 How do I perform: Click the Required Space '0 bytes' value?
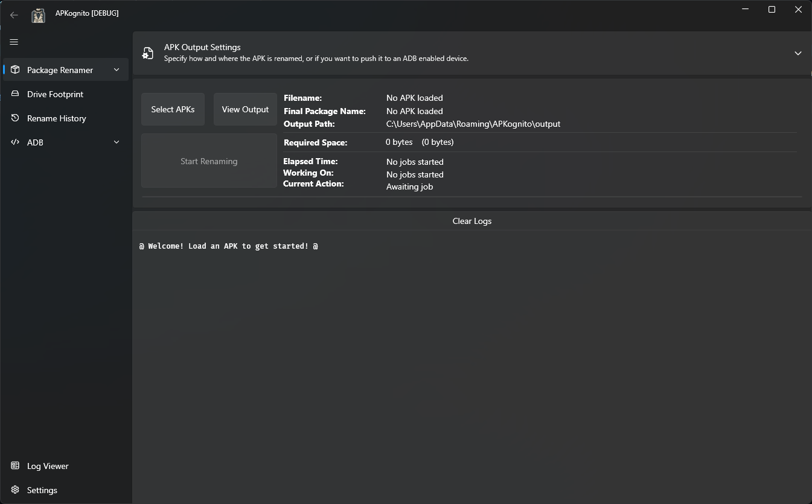pyautogui.click(x=399, y=142)
